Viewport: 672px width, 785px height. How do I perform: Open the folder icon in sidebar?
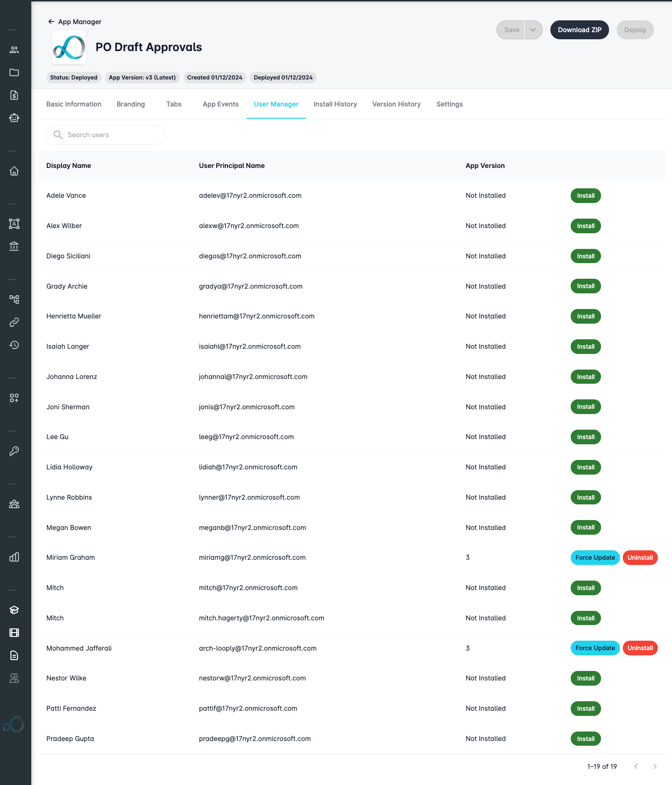14,72
